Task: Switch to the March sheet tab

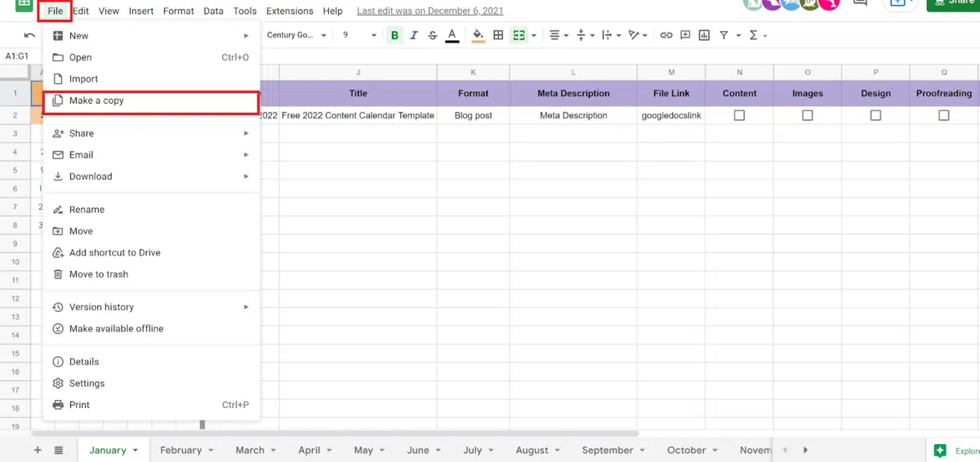Action: pos(250,450)
